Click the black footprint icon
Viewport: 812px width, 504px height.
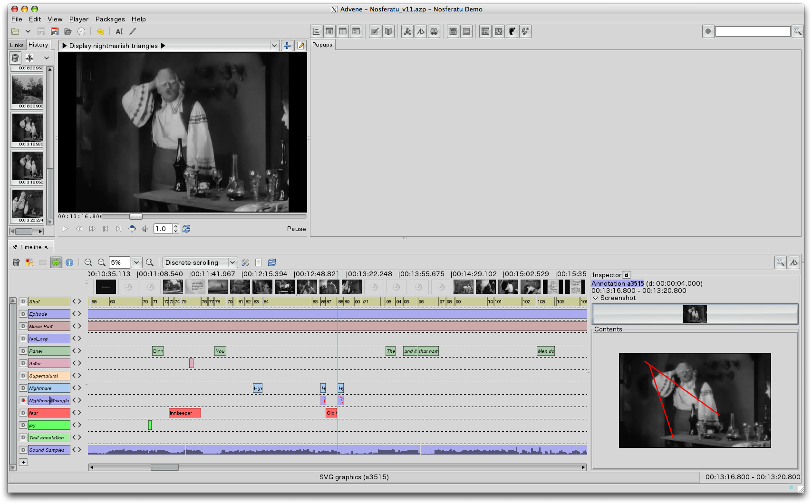click(512, 31)
